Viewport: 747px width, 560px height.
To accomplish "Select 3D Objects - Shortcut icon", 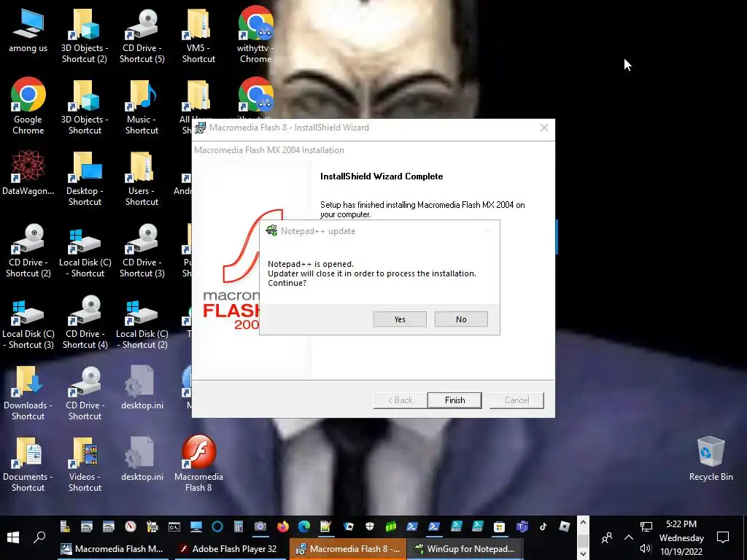I will 85,106.
